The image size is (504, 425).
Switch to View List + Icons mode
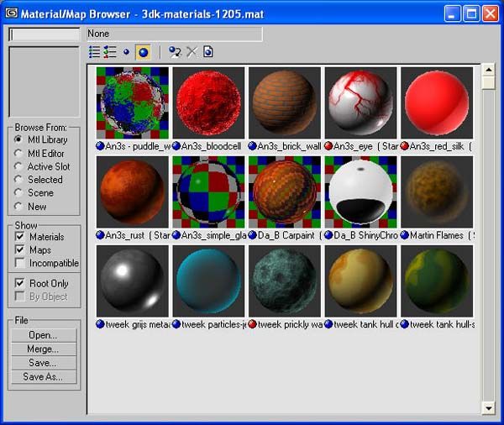pyautogui.click(x=110, y=52)
